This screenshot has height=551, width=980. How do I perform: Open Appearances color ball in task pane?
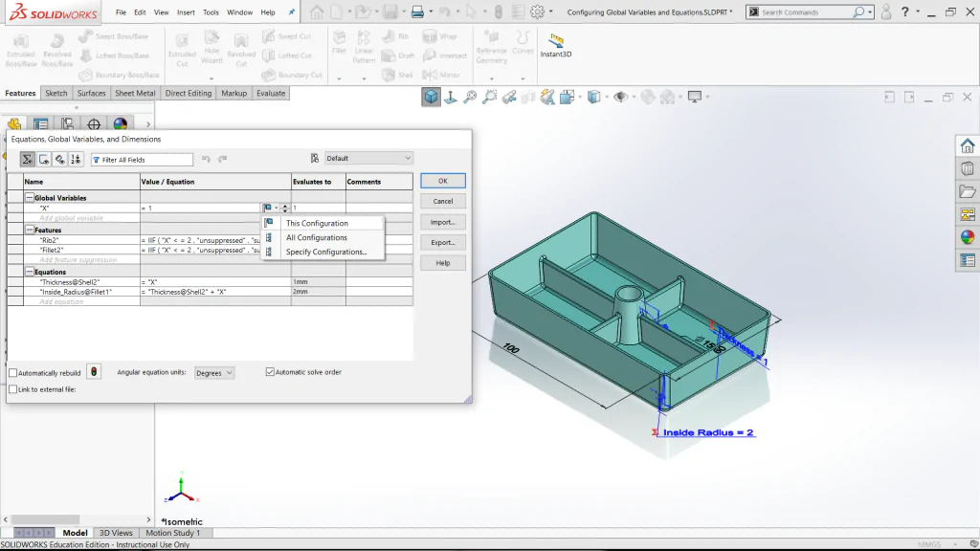tap(968, 237)
